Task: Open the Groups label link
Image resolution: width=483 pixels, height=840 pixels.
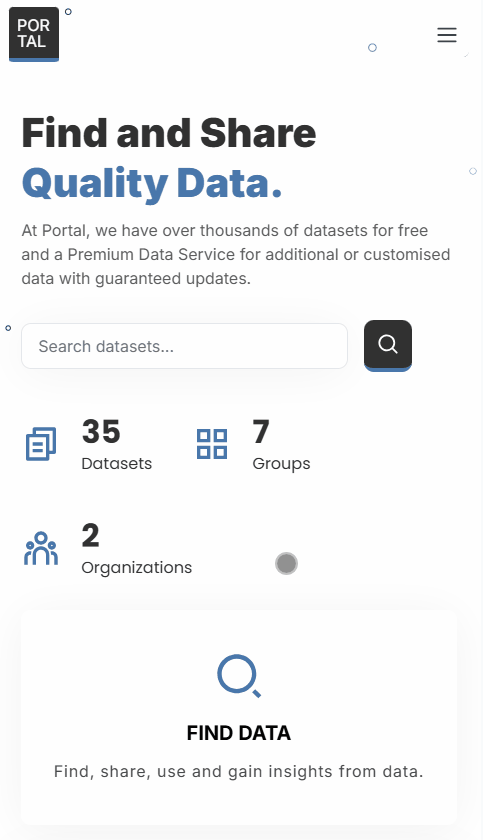Action: tap(281, 464)
